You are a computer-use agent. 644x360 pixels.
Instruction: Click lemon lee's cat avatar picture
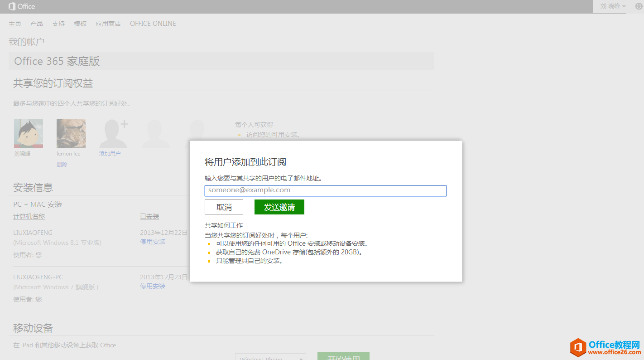[71, 134]
